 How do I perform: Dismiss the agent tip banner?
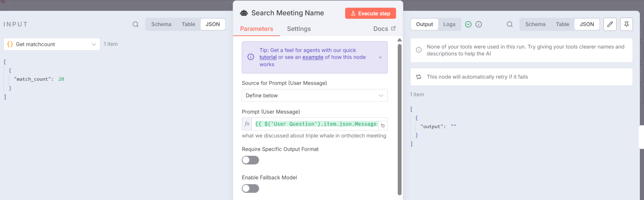(x=380, y=57)
